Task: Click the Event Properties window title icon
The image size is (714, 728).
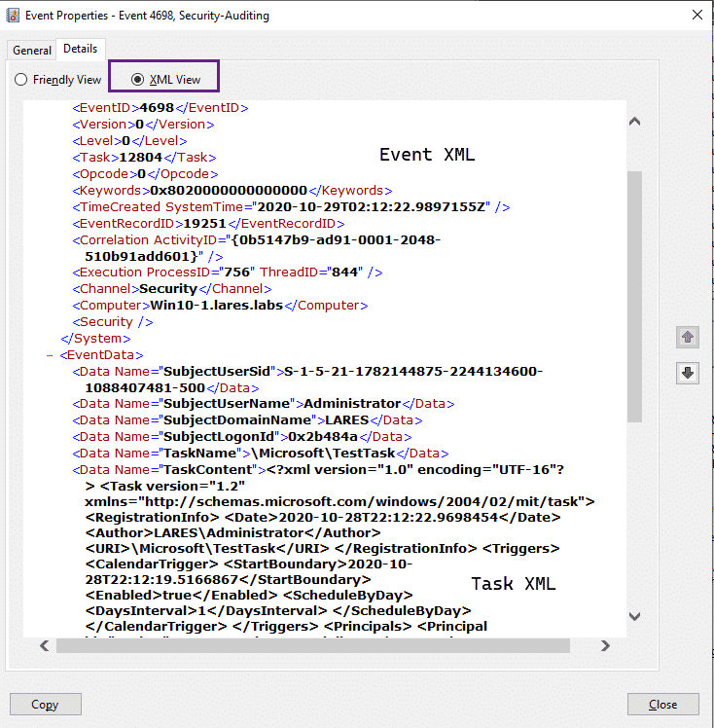Action: tap(13, 16)
